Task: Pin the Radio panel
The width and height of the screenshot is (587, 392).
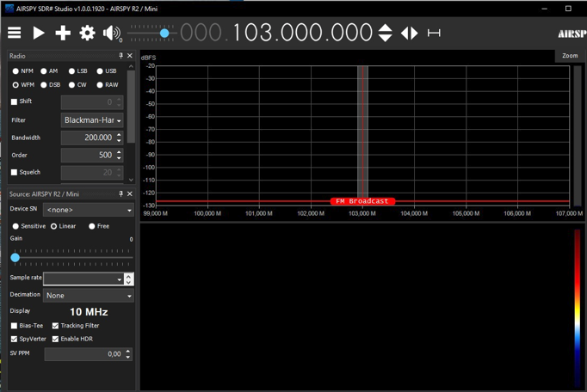Action: (120, 56)
